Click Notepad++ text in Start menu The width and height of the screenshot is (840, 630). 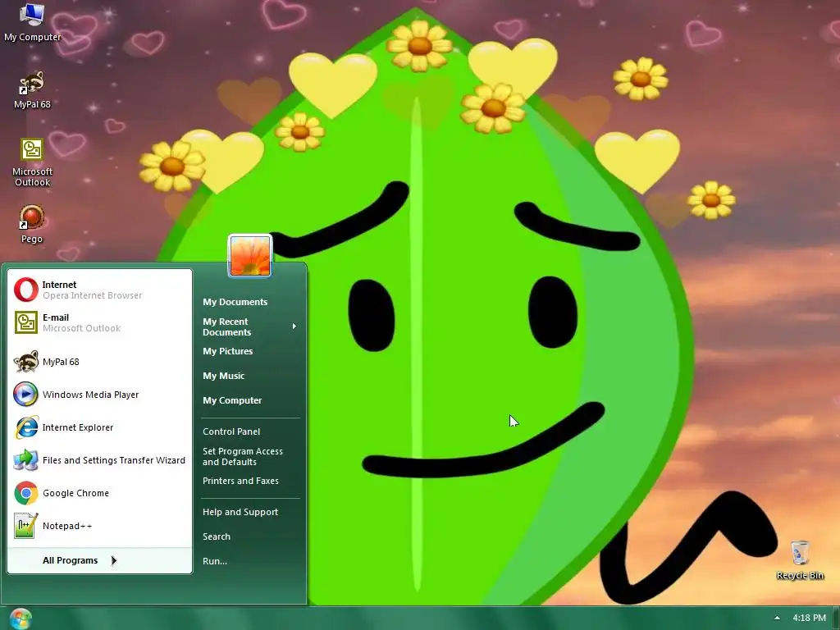[67, 526]
